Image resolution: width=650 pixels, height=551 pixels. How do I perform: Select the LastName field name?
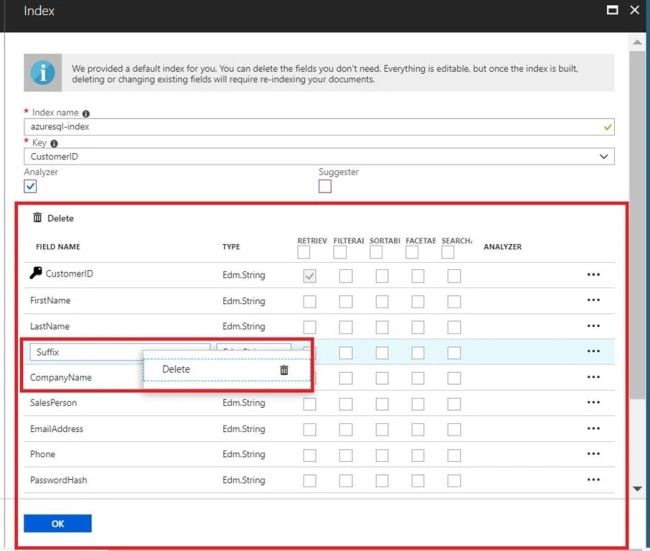(x=50, y=326)
